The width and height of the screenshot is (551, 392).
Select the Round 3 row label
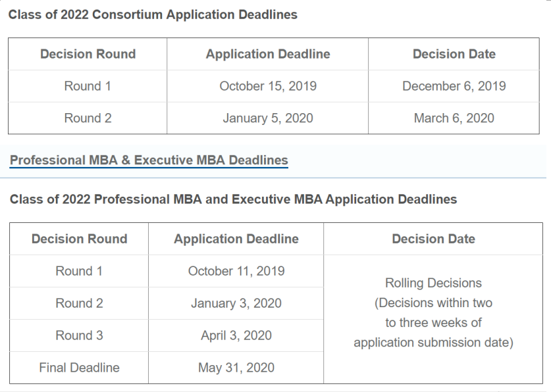pyautogui.click(x=79, y=335)
